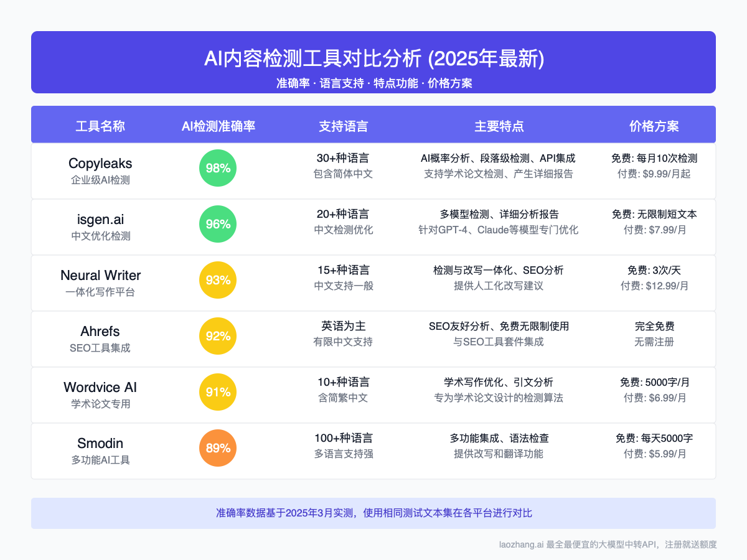
Task: Click the Smodin tool name
Action: (100, 443)
